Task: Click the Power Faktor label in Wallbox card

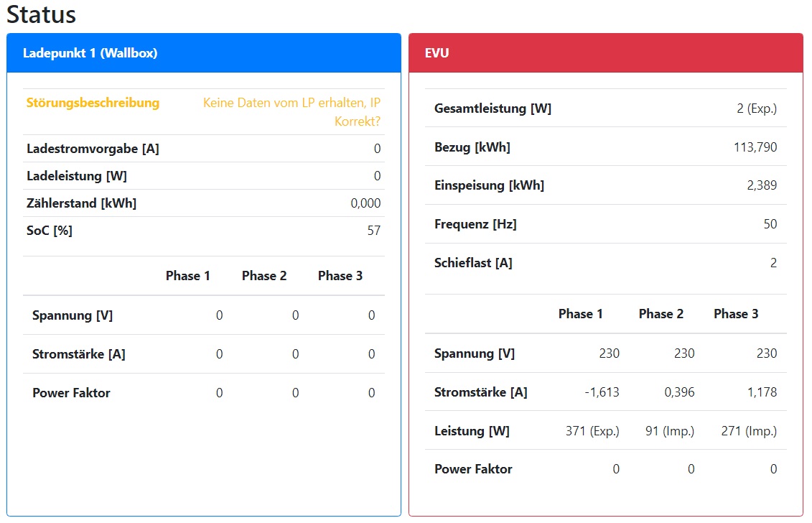Action: [71, 393]
